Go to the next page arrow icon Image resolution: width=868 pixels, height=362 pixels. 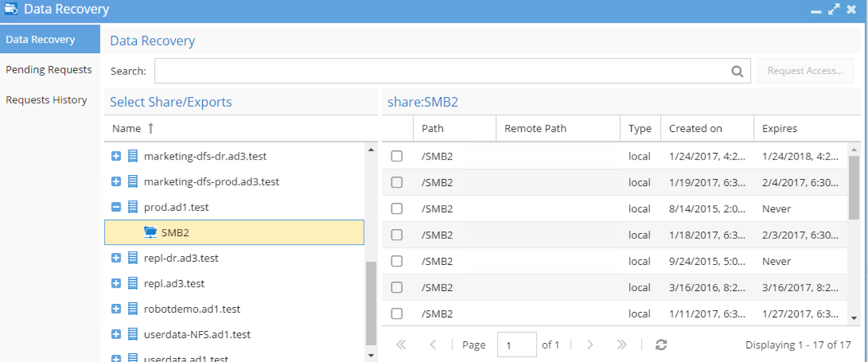(590, 345)
